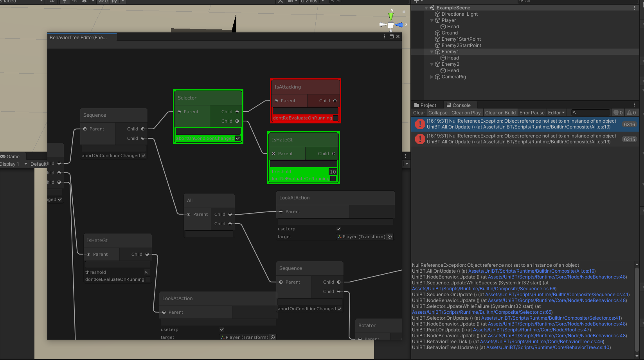Open BehaviorTree Editor window options menu
Image resolution: width=644 pixels, height=360 pixels.
tap(385, 36)
